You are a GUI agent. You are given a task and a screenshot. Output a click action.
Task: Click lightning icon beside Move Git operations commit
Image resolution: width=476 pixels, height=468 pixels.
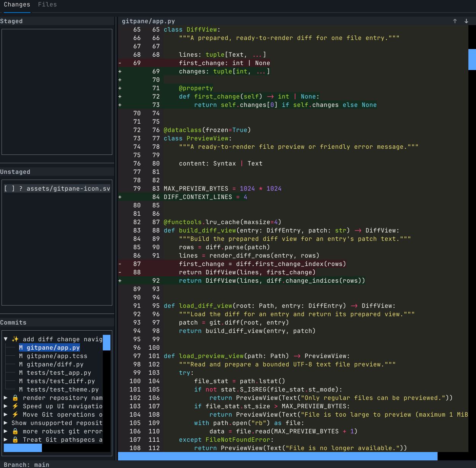pos(15,414)
